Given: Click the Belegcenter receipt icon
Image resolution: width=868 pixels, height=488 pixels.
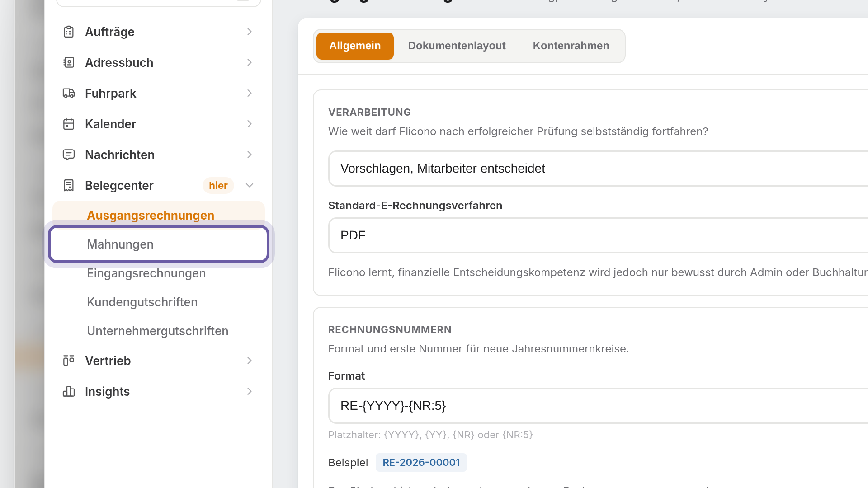Looking at the screenshot, I should (69, 185).
